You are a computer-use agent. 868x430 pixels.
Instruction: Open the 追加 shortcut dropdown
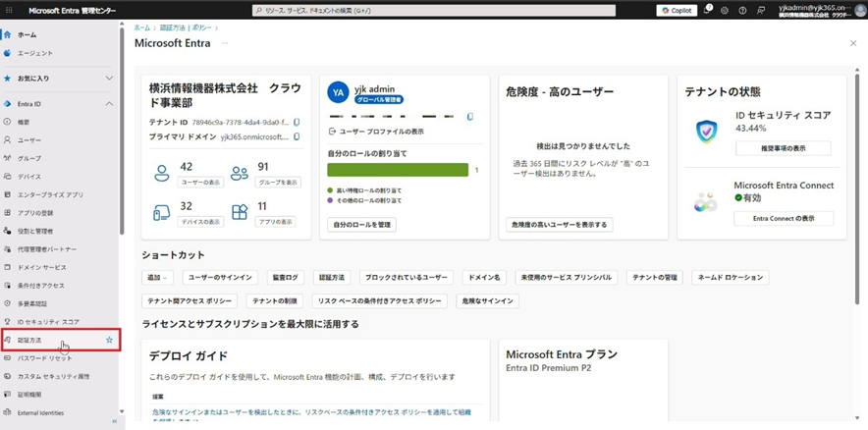click(157, 278)
